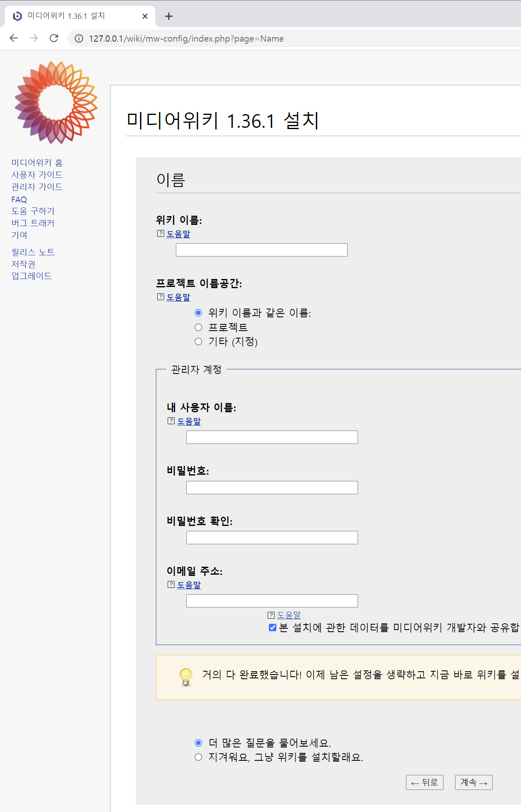The width and height of the screenshot is (521, 812).
Task: Click the help icon under 내 사용자 이름
Action: [171, 421]
